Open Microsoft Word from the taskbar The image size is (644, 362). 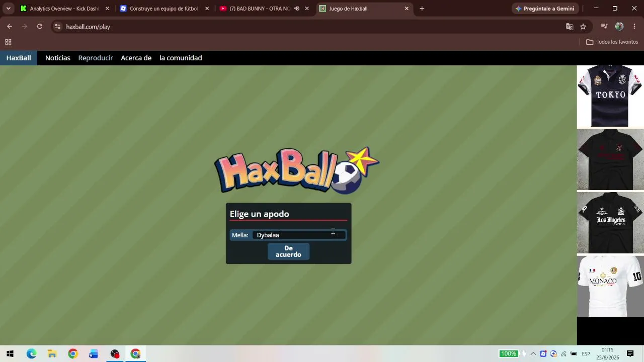[94, 354]
